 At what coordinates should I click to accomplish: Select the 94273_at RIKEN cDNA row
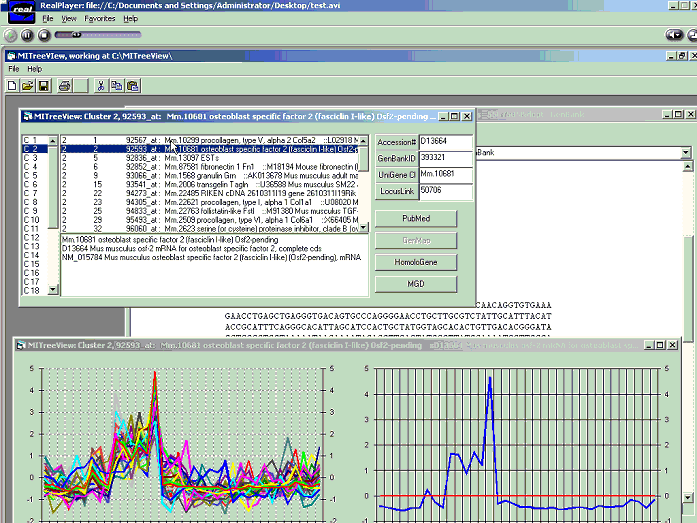coord(209,194)
